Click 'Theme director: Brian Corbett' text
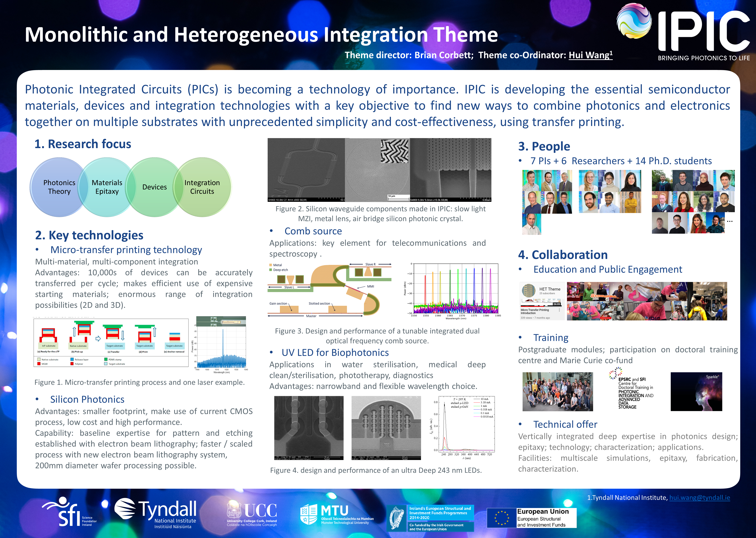756x538 pixels. coord(409,55)
